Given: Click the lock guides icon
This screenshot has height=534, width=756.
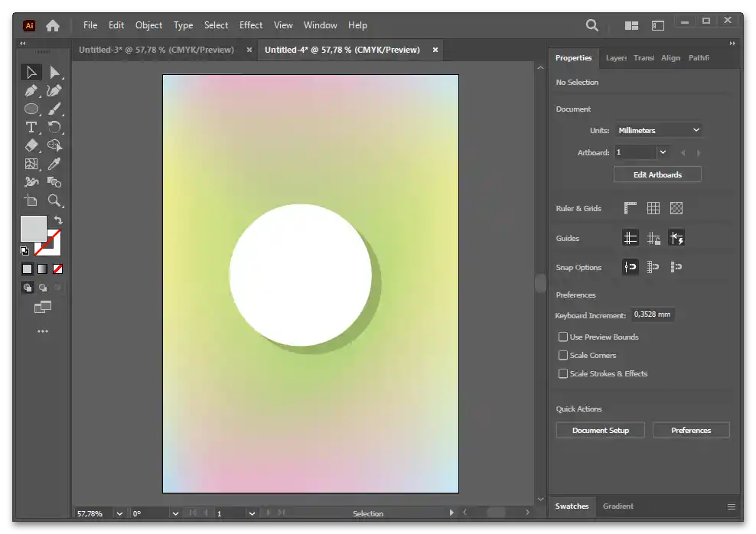Looking at the screenshot, I should click(653, 238).
